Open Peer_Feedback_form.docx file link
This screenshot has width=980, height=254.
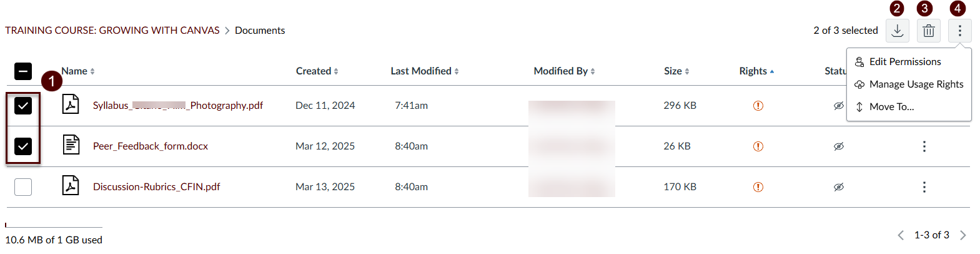150,146
